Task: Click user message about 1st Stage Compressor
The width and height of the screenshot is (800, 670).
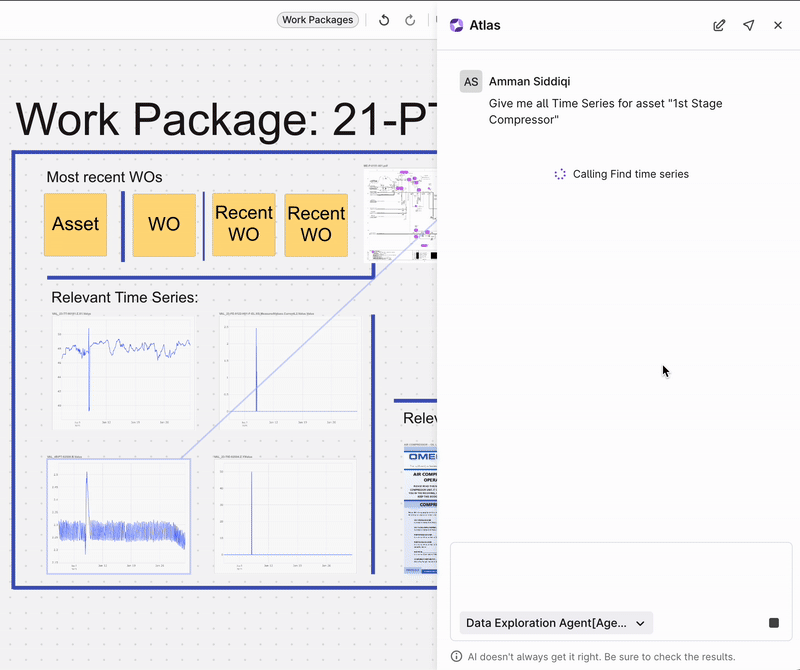Action: click(606, 111)
